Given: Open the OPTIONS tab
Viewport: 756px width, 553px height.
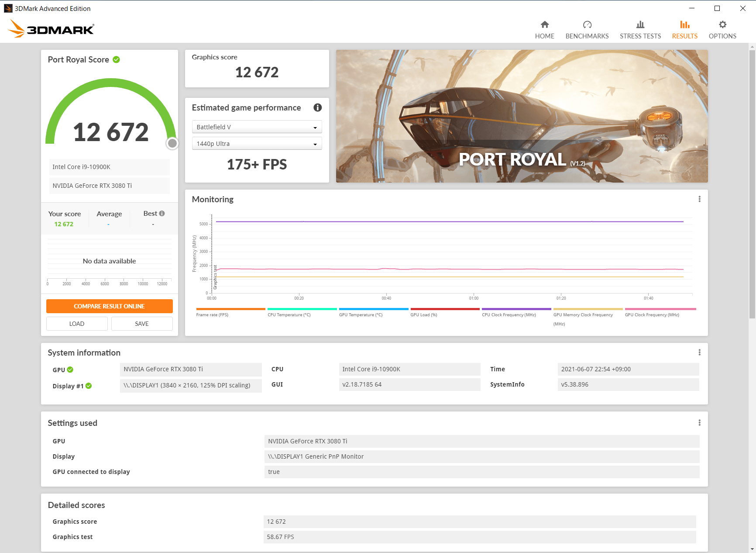Looking at the screenshot, I should 722,30.
